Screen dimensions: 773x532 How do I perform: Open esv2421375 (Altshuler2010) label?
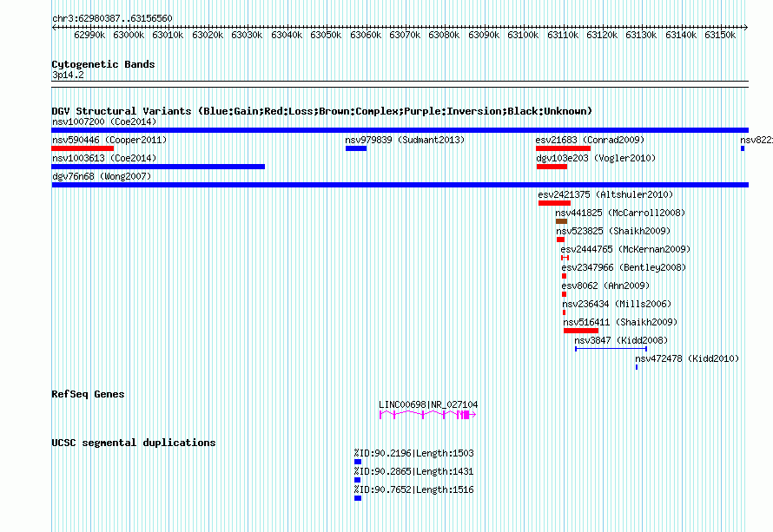point(605,194)
